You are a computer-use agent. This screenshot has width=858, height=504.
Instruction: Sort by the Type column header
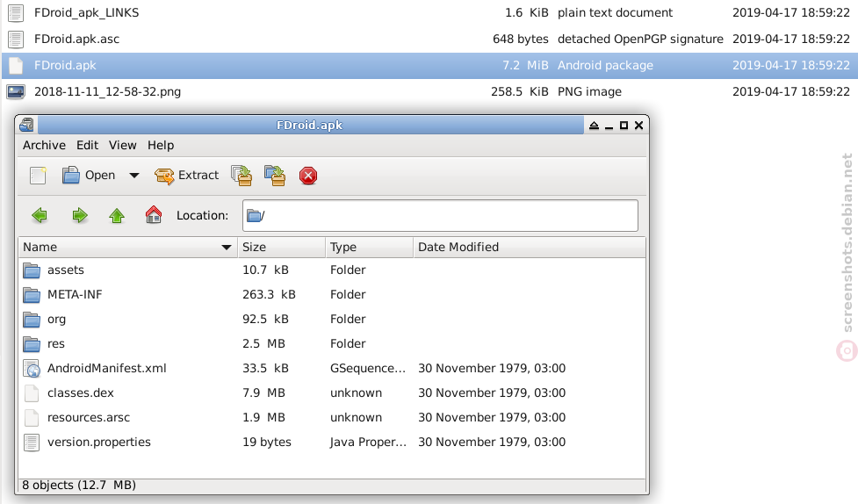[x=370, y=248]
